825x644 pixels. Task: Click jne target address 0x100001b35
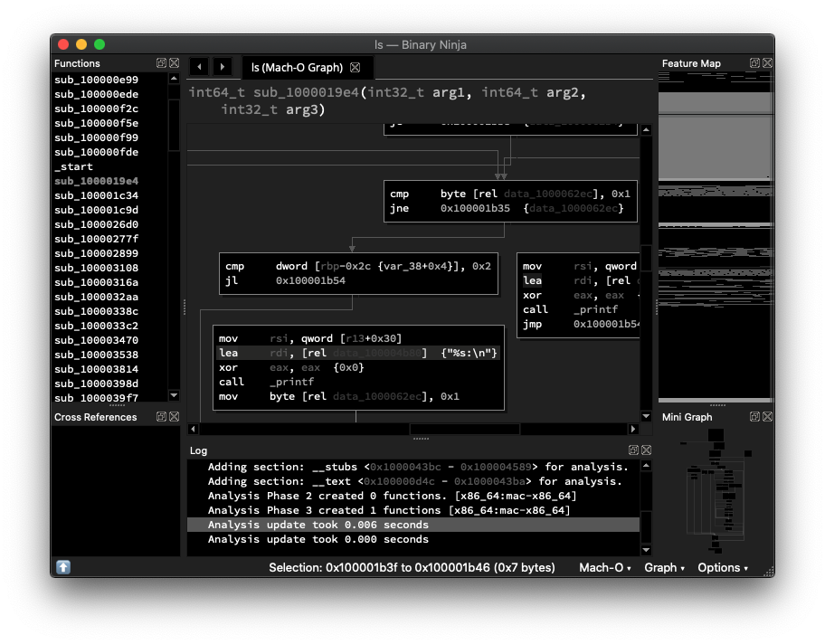[475, 208]
